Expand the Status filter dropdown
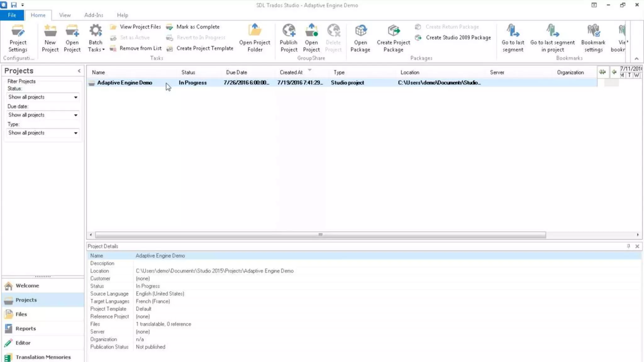 75,97
